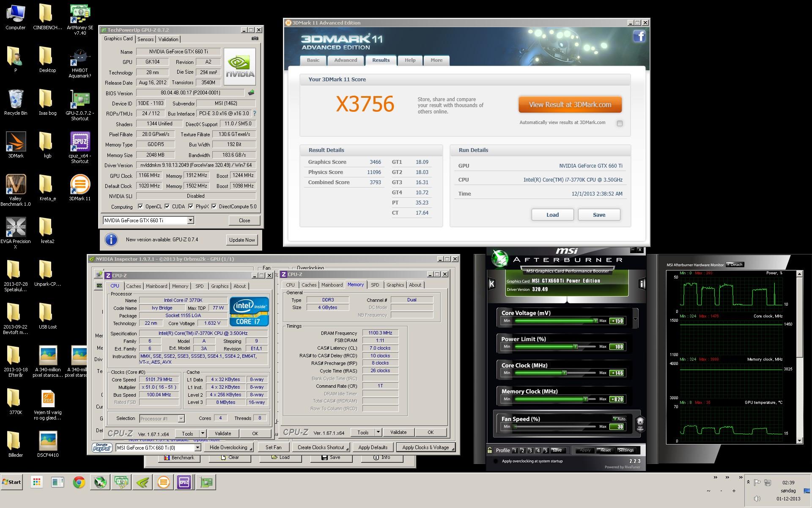Image resolution: width=812 pixels, height=508 pixels.
Task: Click the Afterburner profile lock icon
Action: click(x=490, y=450)
